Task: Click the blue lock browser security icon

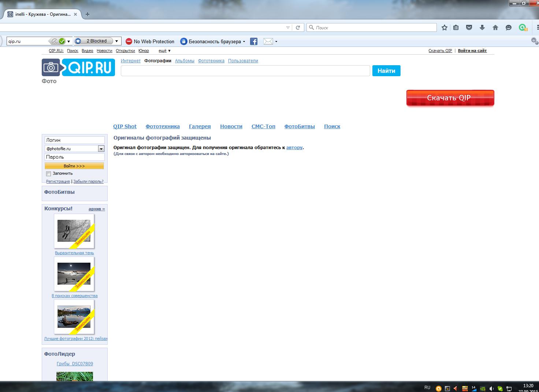Action: [x=183, y=41]
